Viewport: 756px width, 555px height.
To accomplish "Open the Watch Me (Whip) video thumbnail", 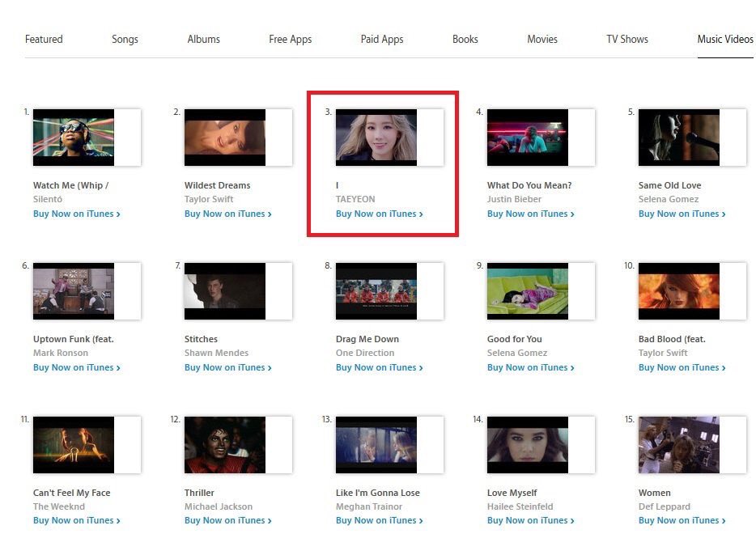I will (x=74, y=138).
